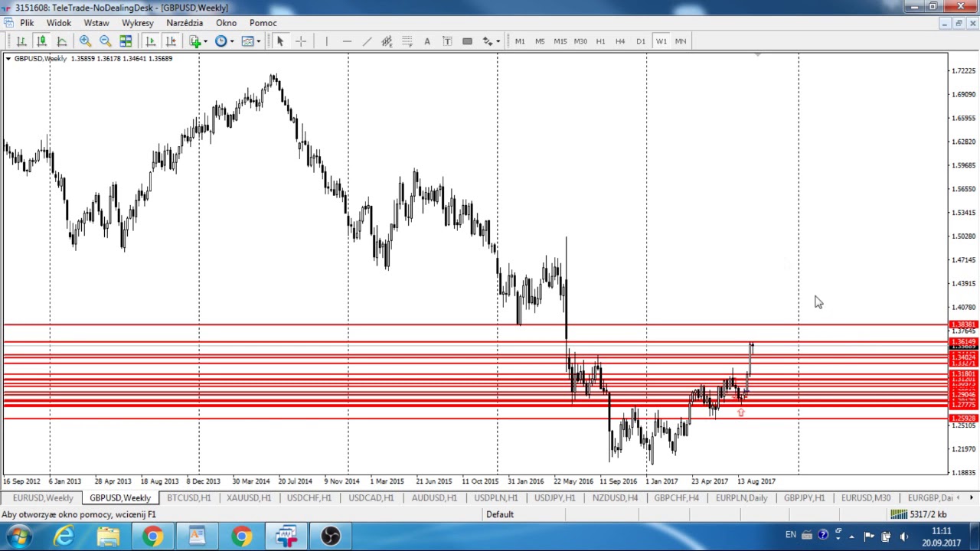The height and width of the screenshot is (551, 980).
Task: Open the Okno menu
Action: pos(226,23)
